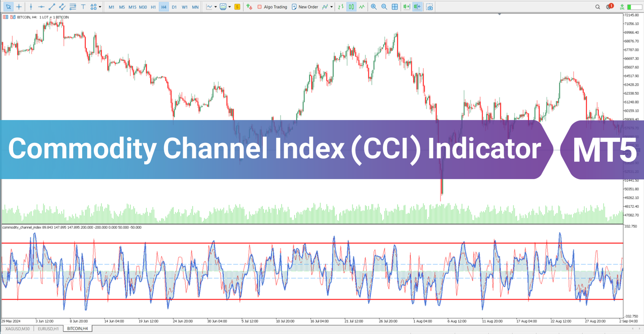Click the 72145.80 price scale label
This screenshot has height=334, width=644.
tap(632, 15)
